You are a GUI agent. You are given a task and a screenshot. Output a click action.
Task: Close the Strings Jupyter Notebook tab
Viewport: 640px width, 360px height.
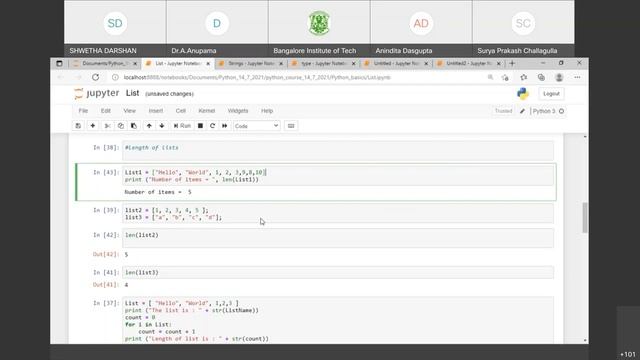point(281,64)
